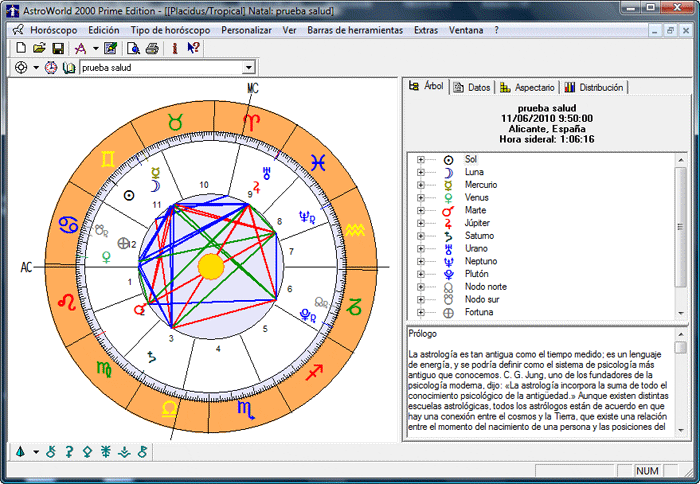Screen dimensions: 700x484
Task: Click the yellow center of the chart
Action: tap(211, 267)
